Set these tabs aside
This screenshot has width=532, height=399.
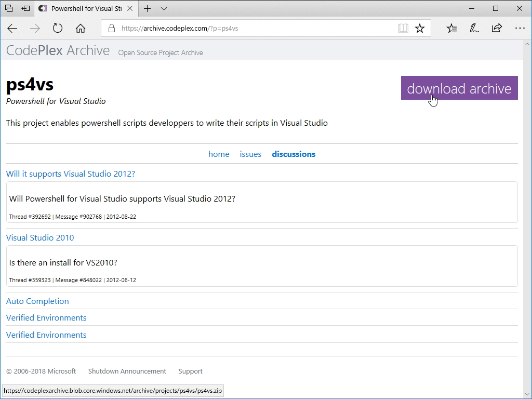pyautogui.click(x=25, y=8)
